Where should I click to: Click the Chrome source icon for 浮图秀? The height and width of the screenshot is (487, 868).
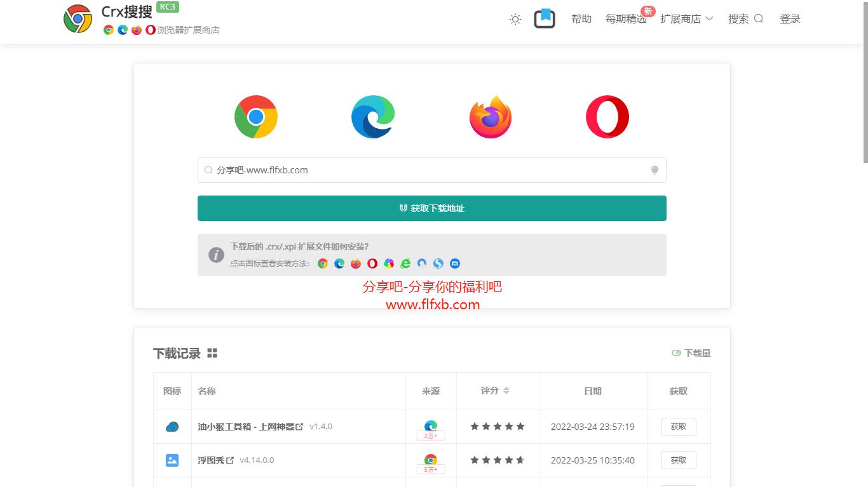coord(431,459)
